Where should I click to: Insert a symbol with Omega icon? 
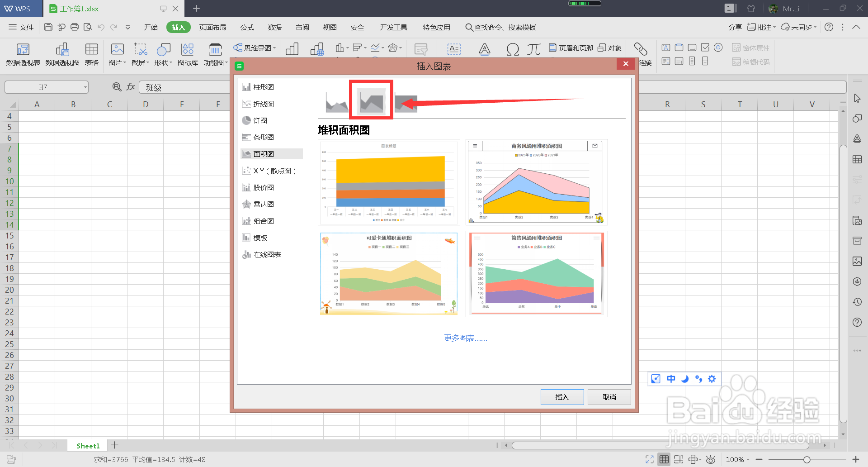point(512,49)
